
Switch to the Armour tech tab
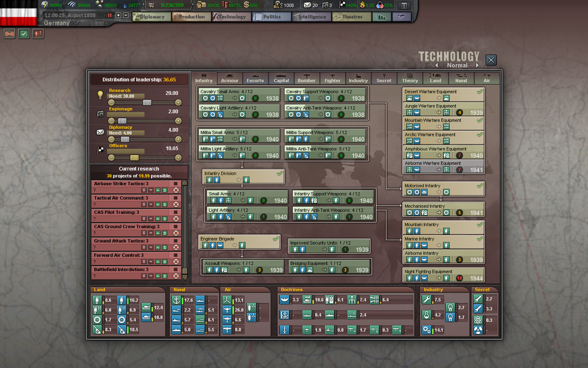tap(230, 78)
